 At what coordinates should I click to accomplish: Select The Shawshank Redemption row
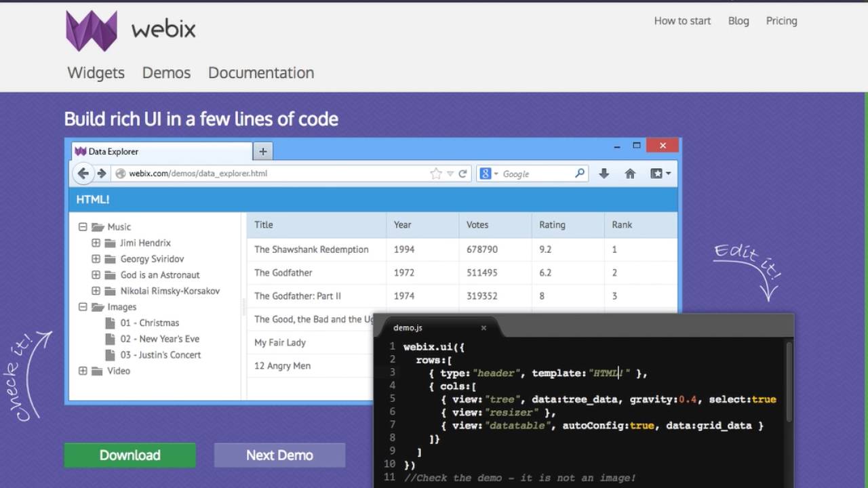coord(462,249)
